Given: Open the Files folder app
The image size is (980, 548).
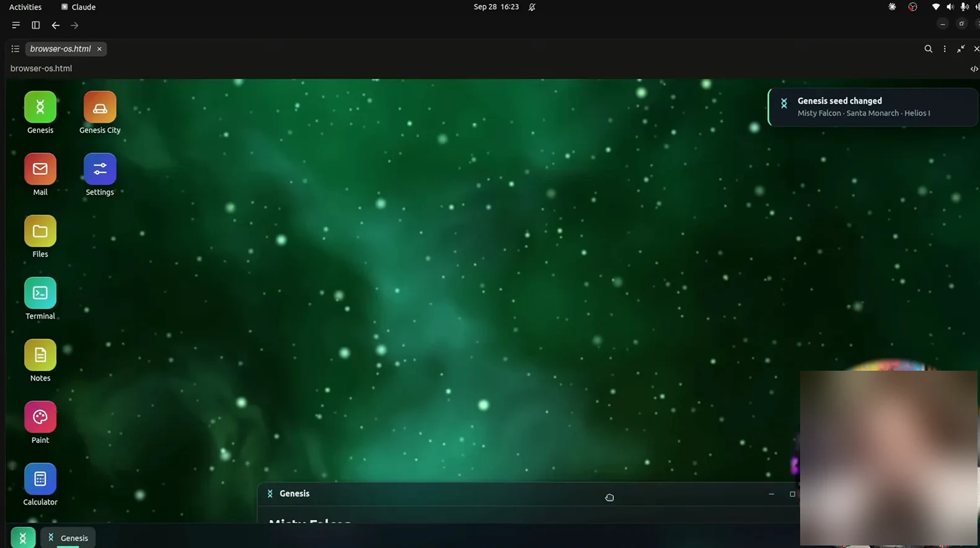Looking at the screenshot, I should coord(40,231).
